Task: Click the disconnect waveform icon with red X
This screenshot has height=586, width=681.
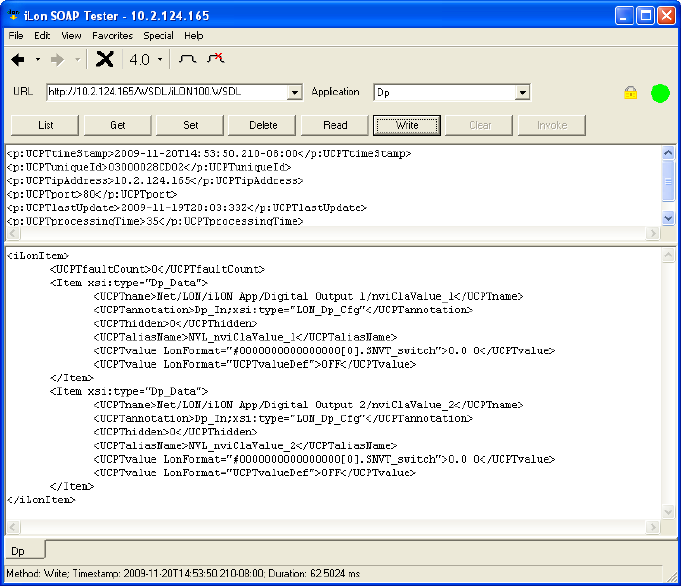Action: pos(216,58)
